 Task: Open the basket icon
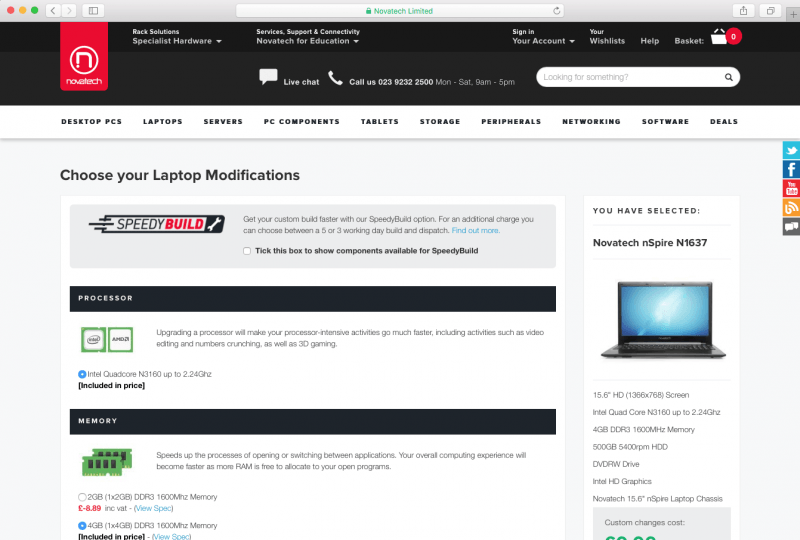pos(718,37)
